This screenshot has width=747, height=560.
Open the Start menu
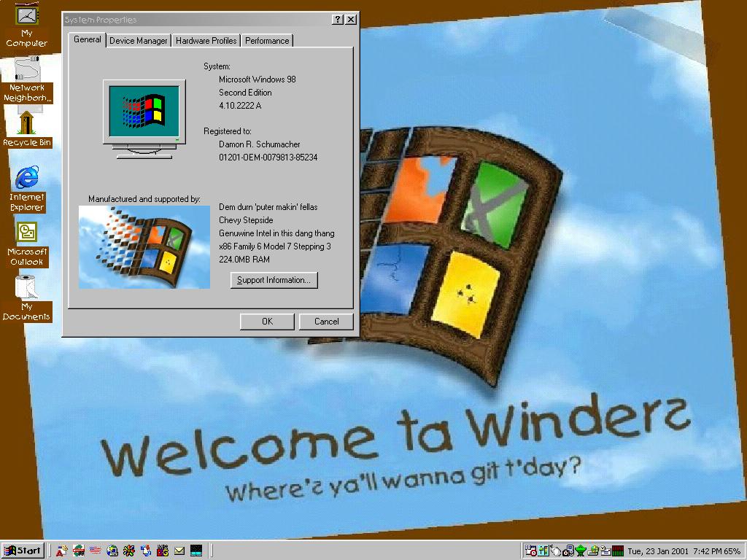click(23, 551)
